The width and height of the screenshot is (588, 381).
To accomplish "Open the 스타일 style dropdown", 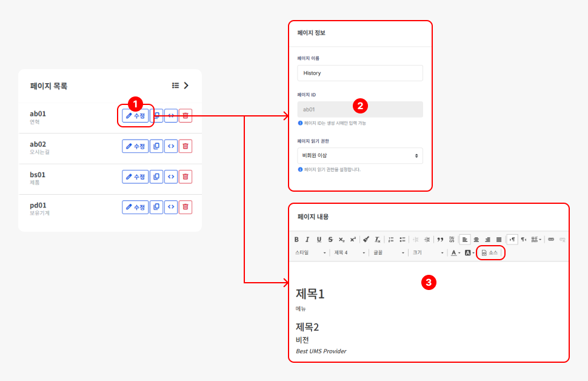I will [x=311, y=252].
